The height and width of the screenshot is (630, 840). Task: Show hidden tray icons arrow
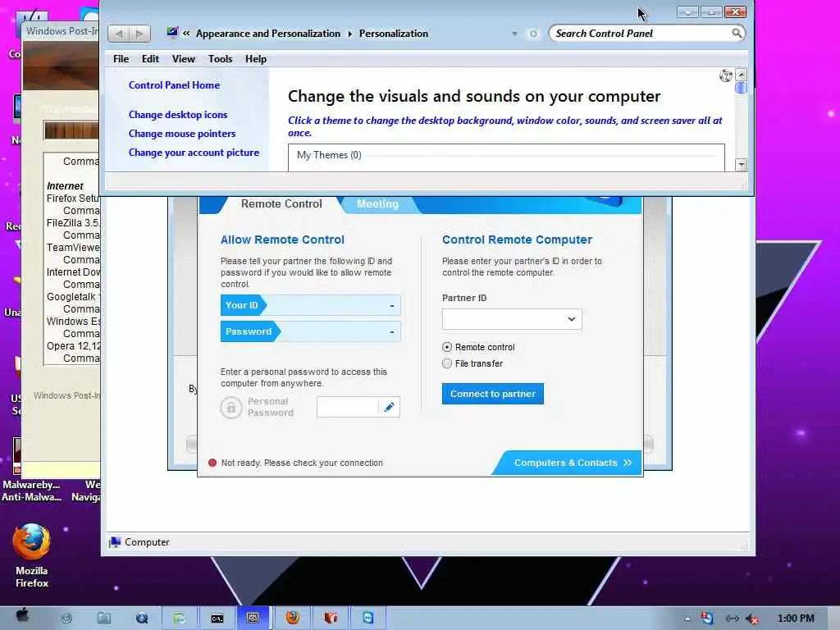pos(687,619)
